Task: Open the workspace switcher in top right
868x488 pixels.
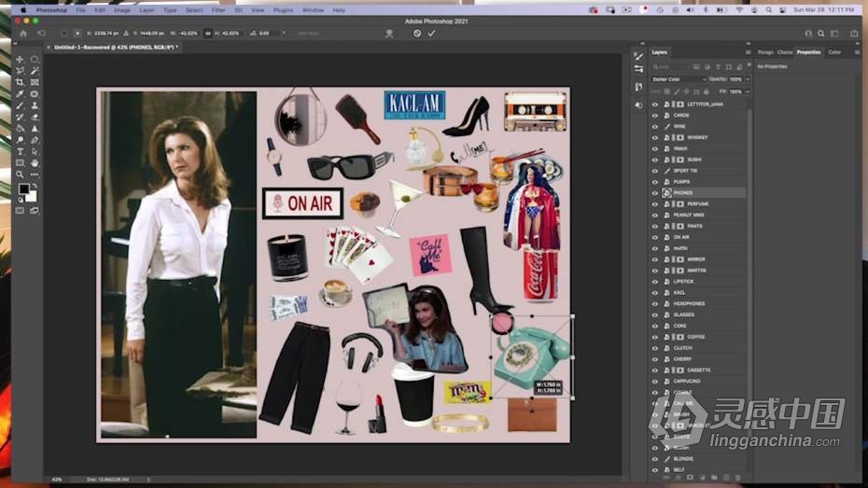Action: click(x=834, y=34)
